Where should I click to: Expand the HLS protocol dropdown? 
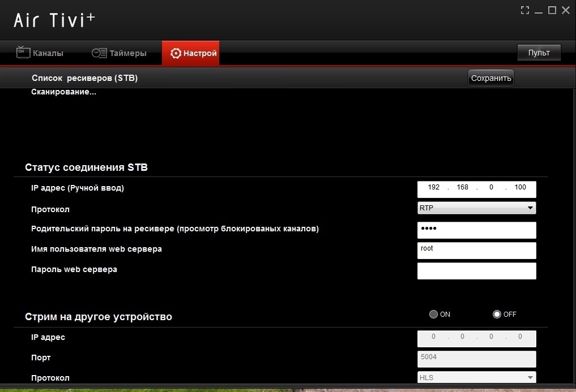coord(476,377)
